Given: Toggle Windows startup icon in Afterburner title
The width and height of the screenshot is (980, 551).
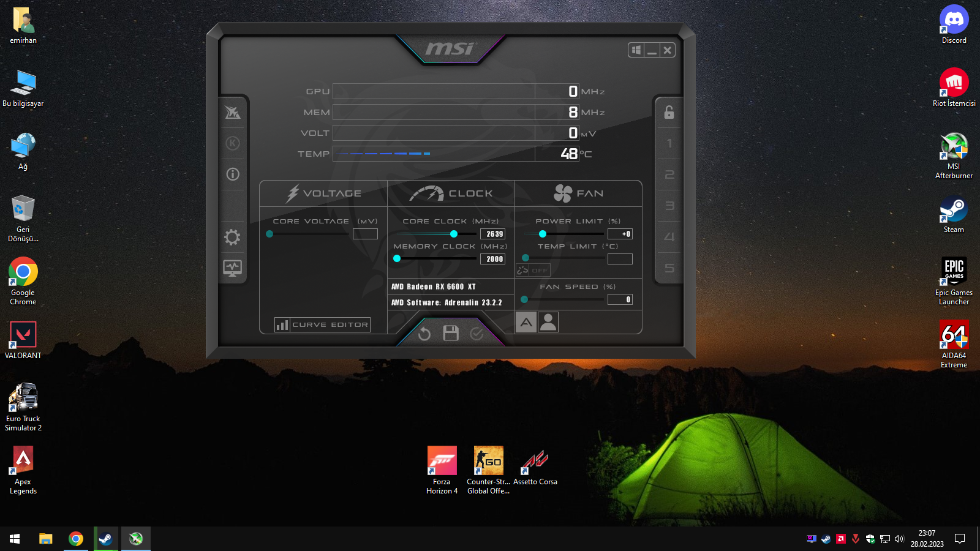Looking at the screenshot, I should pyautogui.click(x=636, y=50).
